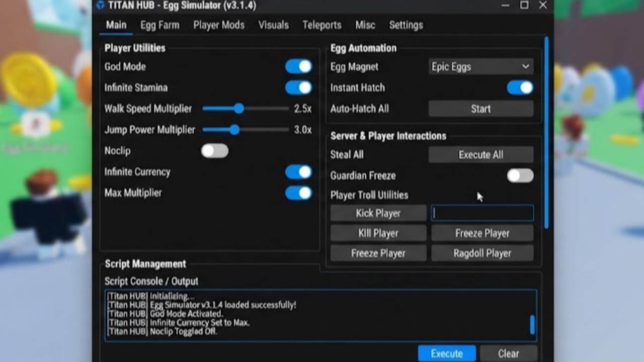Click Execute All for Steal All

(481, 155)
